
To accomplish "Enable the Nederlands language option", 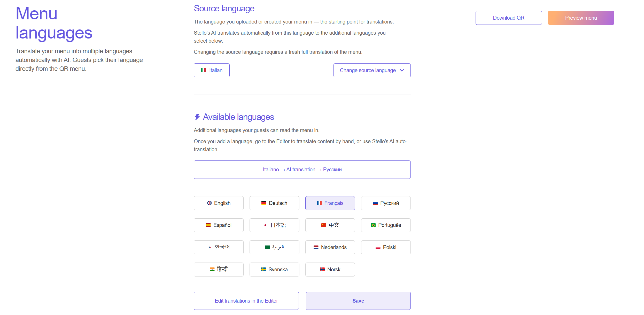I will click(x=330, y=247).
